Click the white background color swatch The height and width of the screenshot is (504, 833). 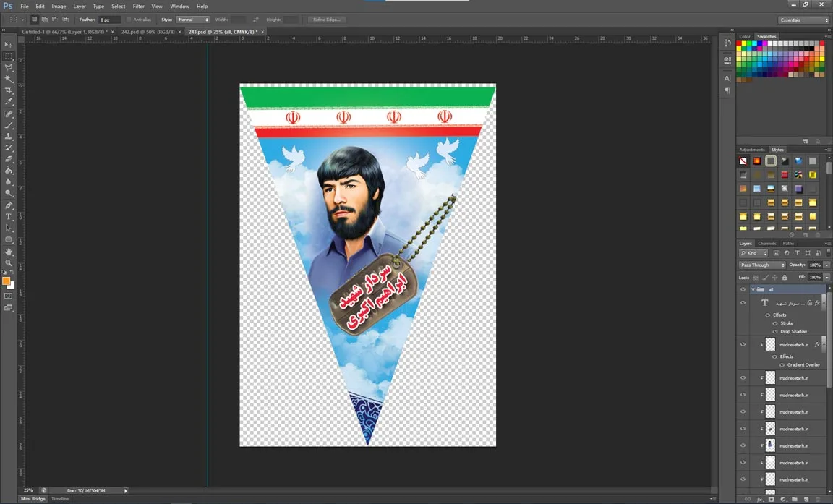pyautogui.click(x=12, y=286)
